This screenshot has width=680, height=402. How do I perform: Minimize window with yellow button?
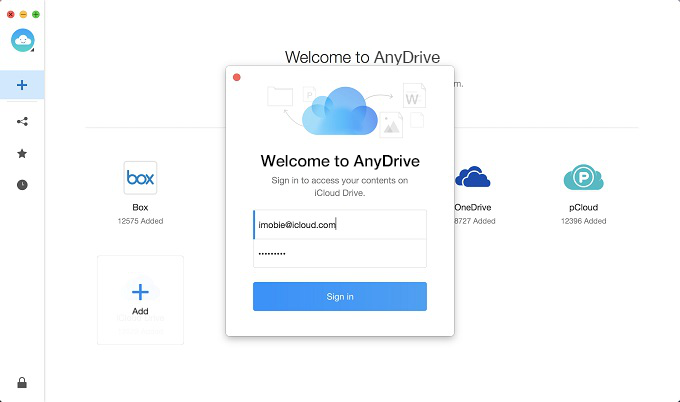click(23, 14)
